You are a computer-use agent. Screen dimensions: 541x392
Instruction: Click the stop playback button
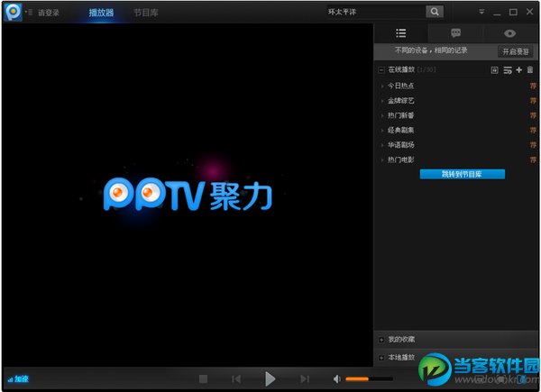coord(203,379)
